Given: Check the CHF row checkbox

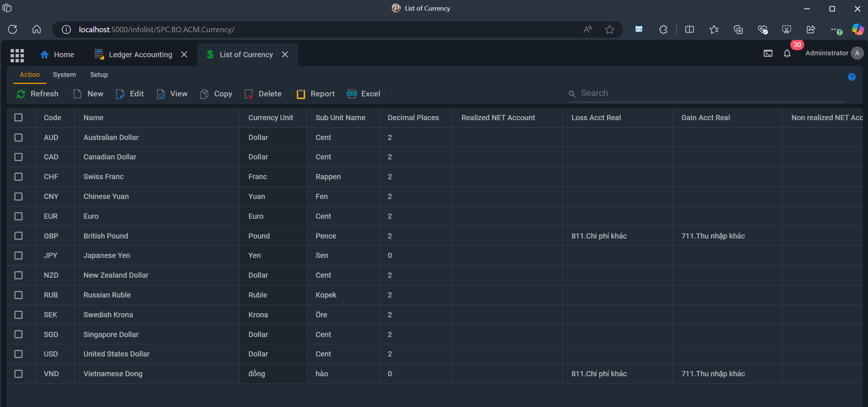Looking at the screenshot, I should 18,177.
